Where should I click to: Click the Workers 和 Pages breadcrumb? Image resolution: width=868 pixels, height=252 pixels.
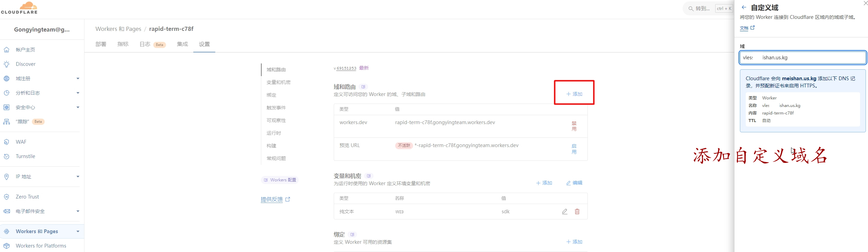click(x=118, y=29)
